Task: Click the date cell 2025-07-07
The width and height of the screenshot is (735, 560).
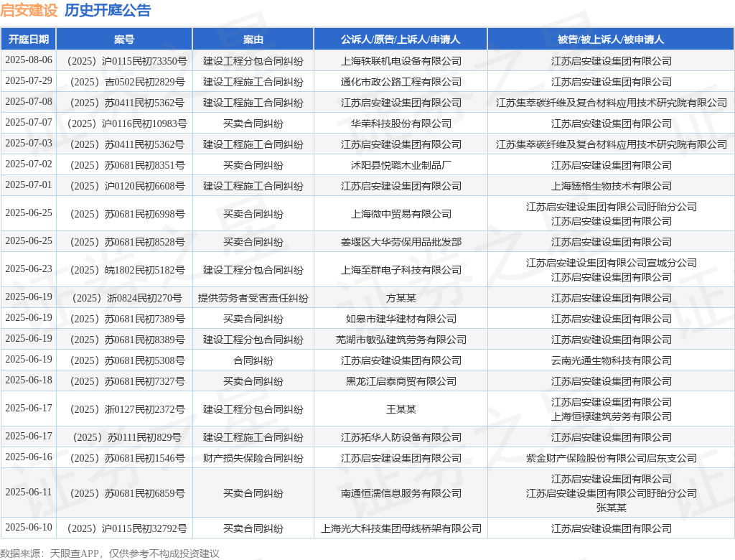Action: [29, 123]
